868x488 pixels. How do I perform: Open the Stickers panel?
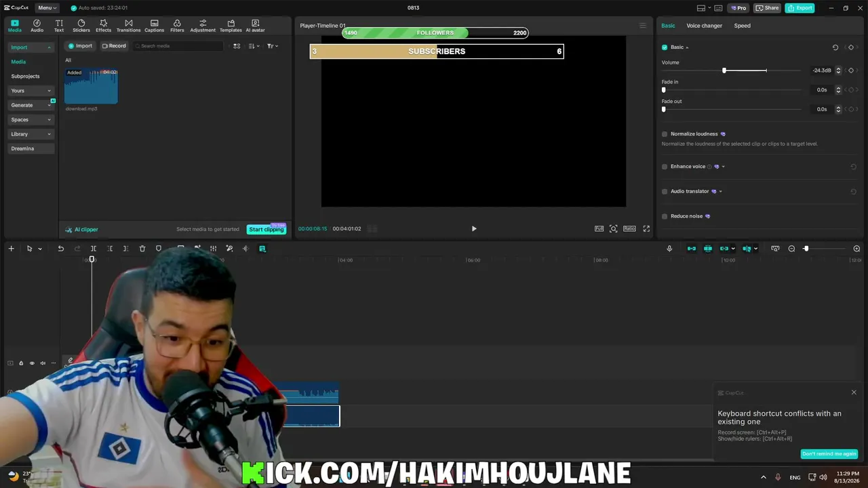(81, 26)
